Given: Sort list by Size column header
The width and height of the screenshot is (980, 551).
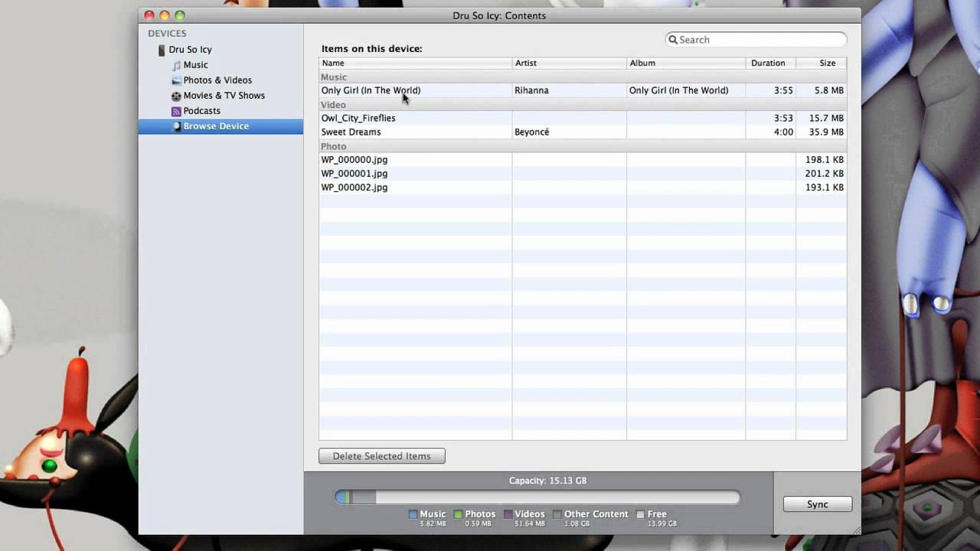Looking at the screenshot, I should (822, 63).
